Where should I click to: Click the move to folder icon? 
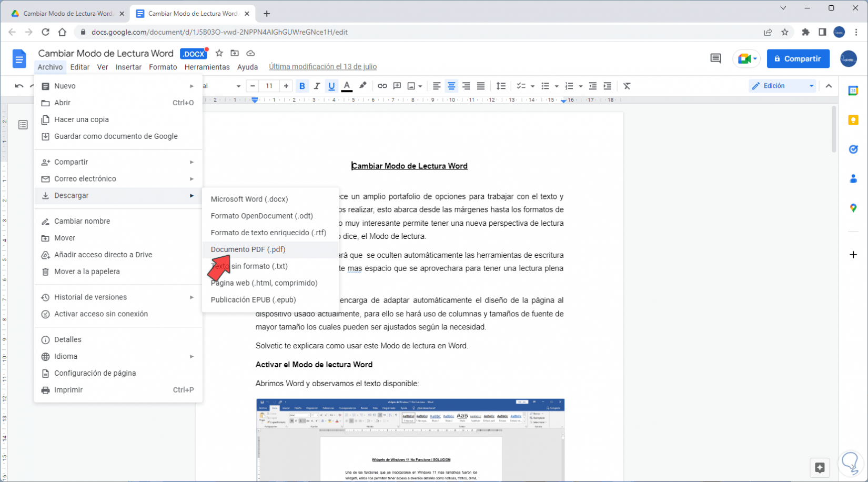235,53
